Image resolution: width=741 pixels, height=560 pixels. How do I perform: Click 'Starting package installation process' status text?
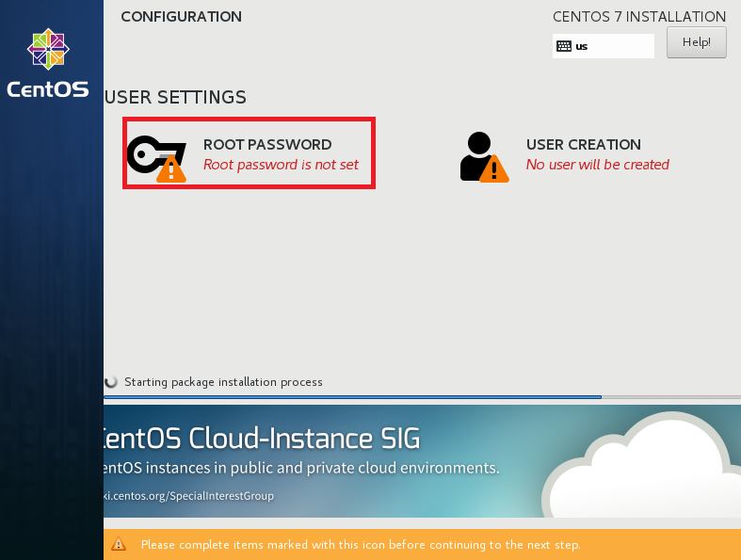[x=223, y=382]
